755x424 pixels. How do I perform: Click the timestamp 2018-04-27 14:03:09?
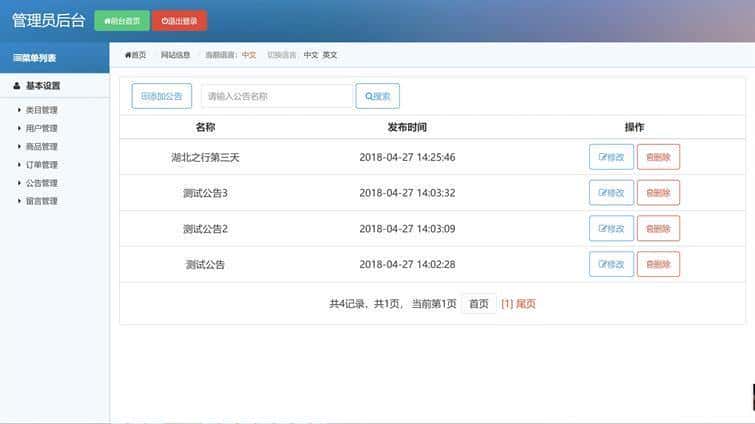coord(407,229)
